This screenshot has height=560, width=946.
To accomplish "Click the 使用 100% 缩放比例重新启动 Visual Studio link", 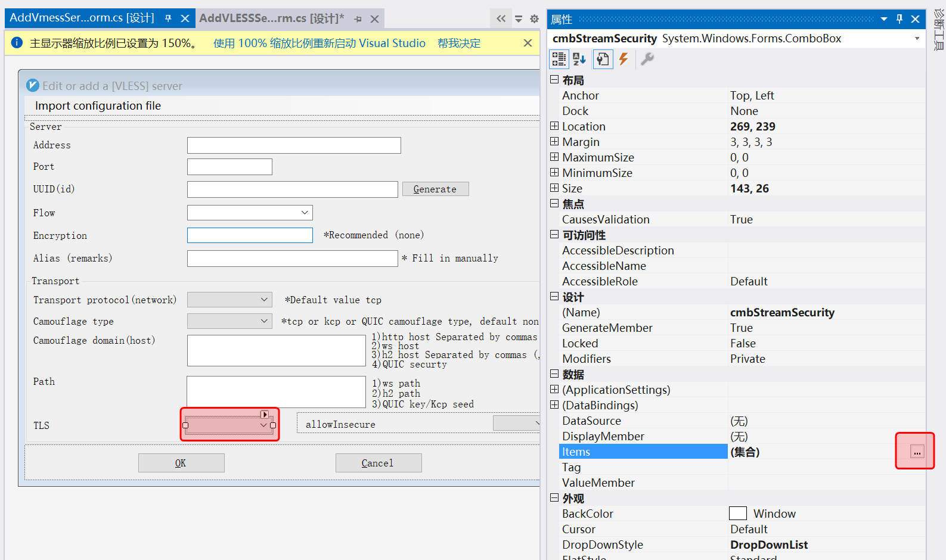I will [x=320, y=43].
